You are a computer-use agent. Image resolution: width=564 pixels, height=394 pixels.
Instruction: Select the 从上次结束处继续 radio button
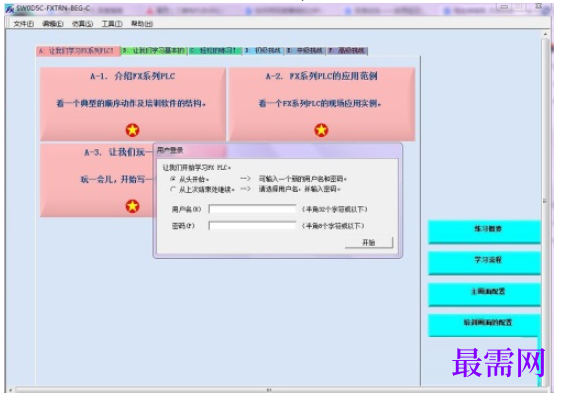(x=173, y=189)
